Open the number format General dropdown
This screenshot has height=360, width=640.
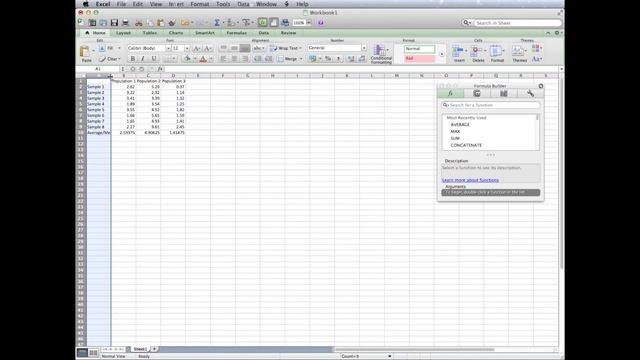[364, 48]
